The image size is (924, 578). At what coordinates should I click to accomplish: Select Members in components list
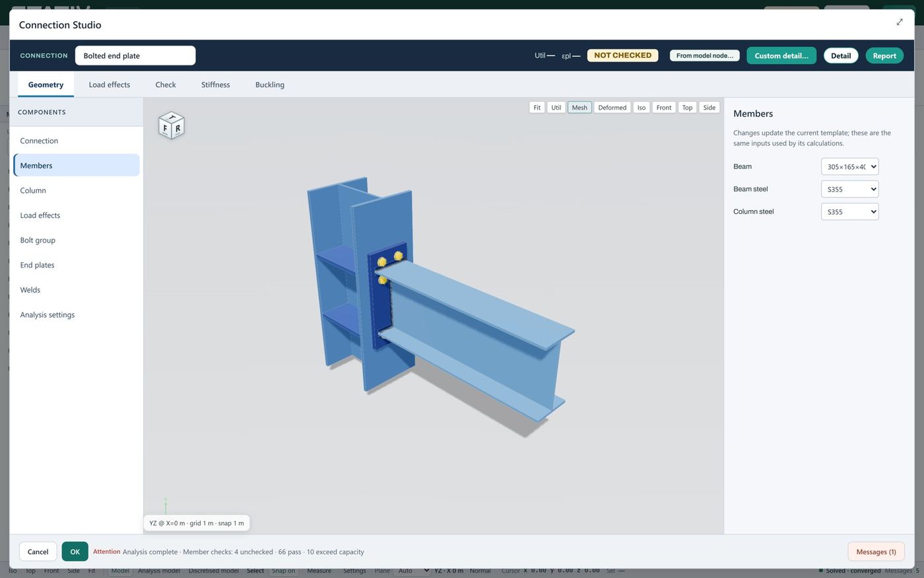coord(77,165)
